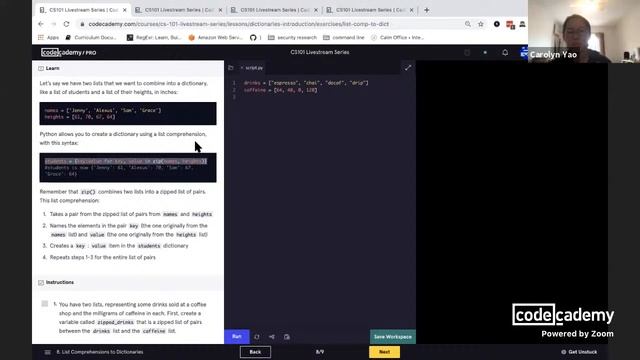Open the security research bookmarks folder

(x=292, y=38)
